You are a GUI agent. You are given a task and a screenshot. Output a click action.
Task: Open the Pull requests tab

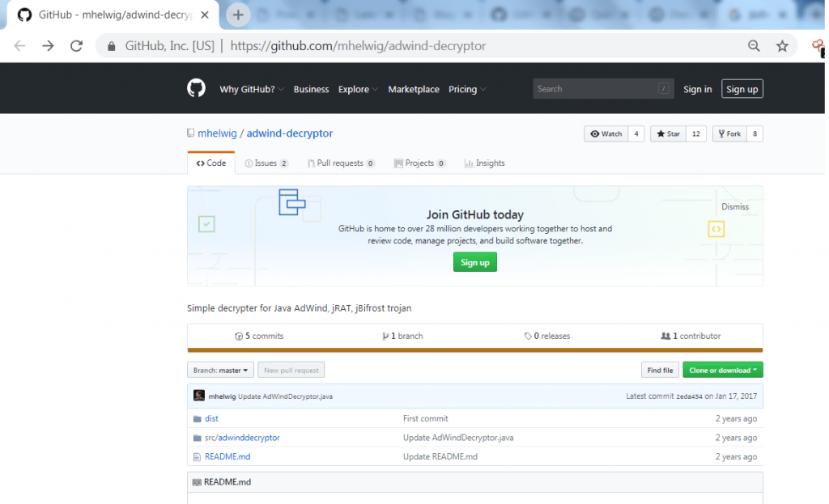click(x=341, y=163)
